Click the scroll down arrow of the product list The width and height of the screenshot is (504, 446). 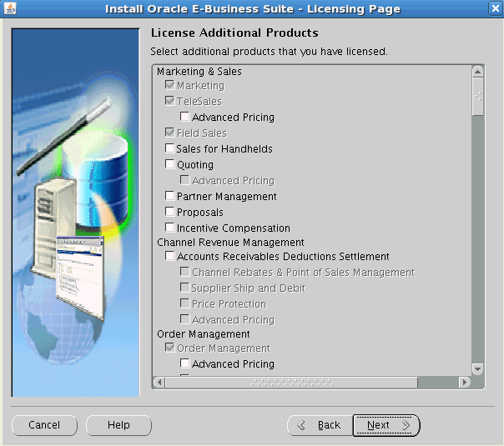[x=477, y=369]
